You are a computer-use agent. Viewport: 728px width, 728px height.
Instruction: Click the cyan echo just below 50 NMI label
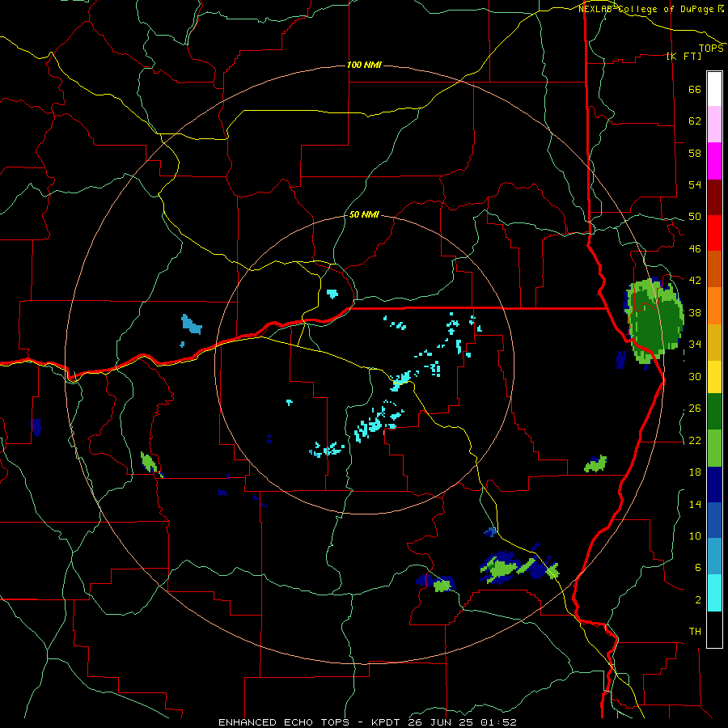332,294
